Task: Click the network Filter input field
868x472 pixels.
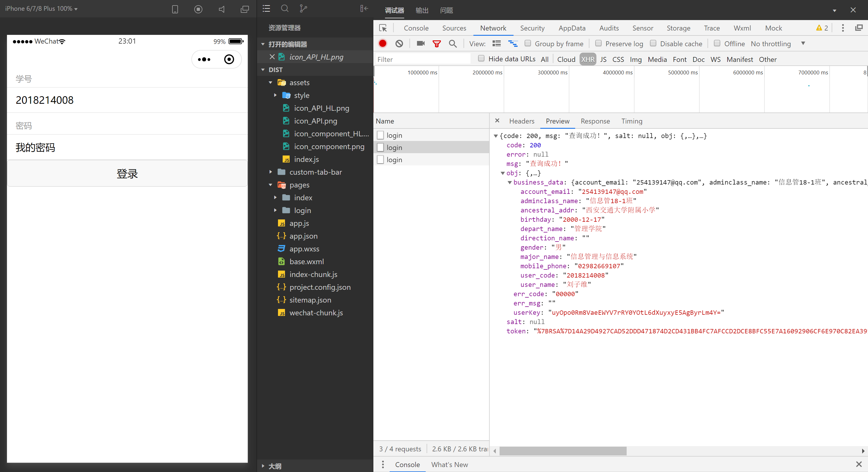Action: click(x=423, y=59)
